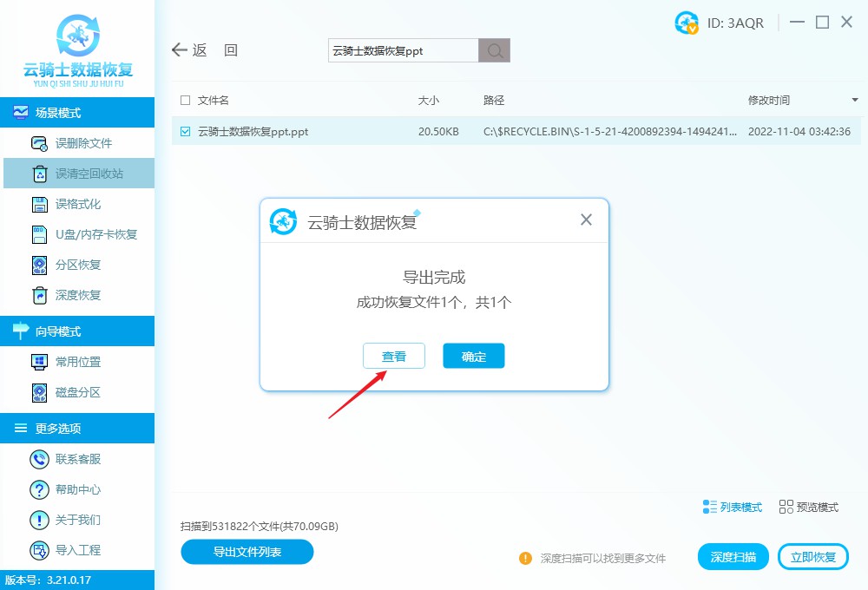This screenshot has height=590, width=868.
Task: Click the C:\$RECYCLE.BIN path cell
Action: click(x=610, y=132)
